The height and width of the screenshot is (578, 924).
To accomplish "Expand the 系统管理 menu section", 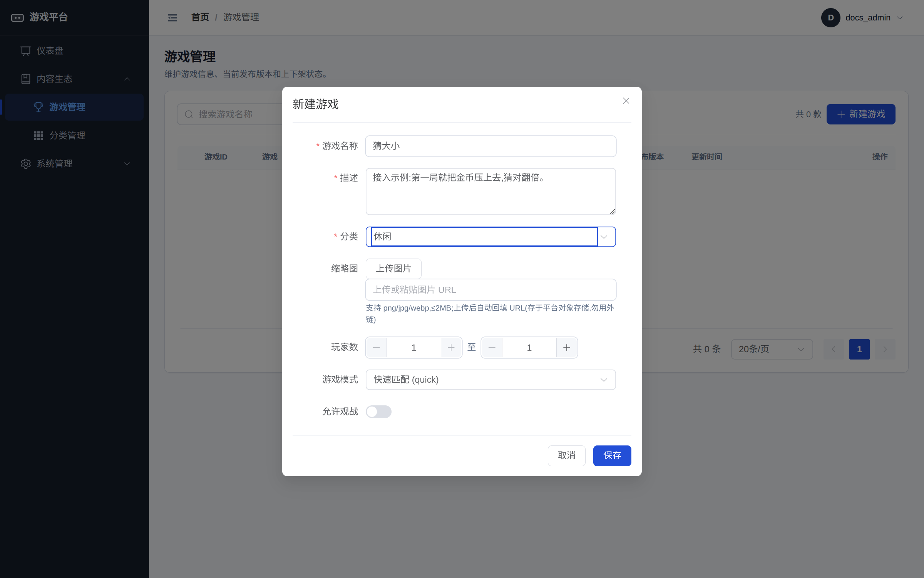I will click(x=127, y=164).
